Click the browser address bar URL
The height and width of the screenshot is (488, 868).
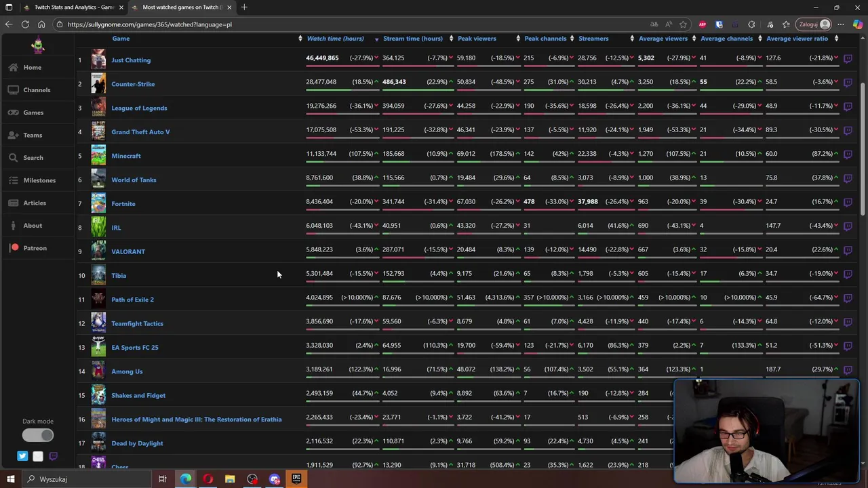(150, 24)
